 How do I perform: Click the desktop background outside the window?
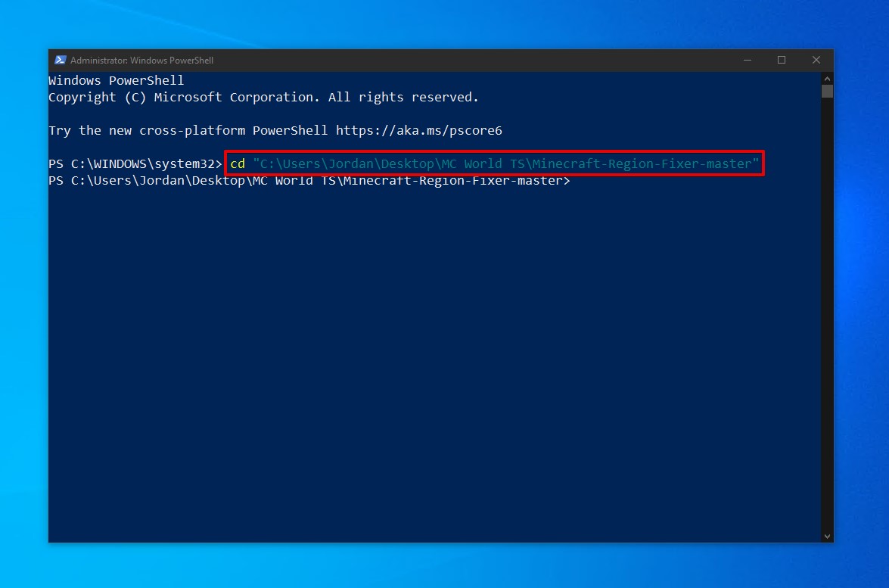click(863, 303)
